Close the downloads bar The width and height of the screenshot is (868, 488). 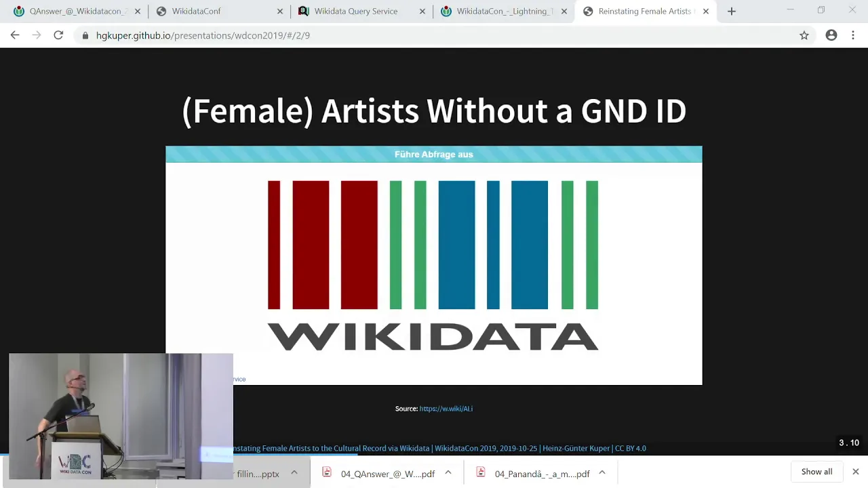pyautogui.click(x=856, y=472)
